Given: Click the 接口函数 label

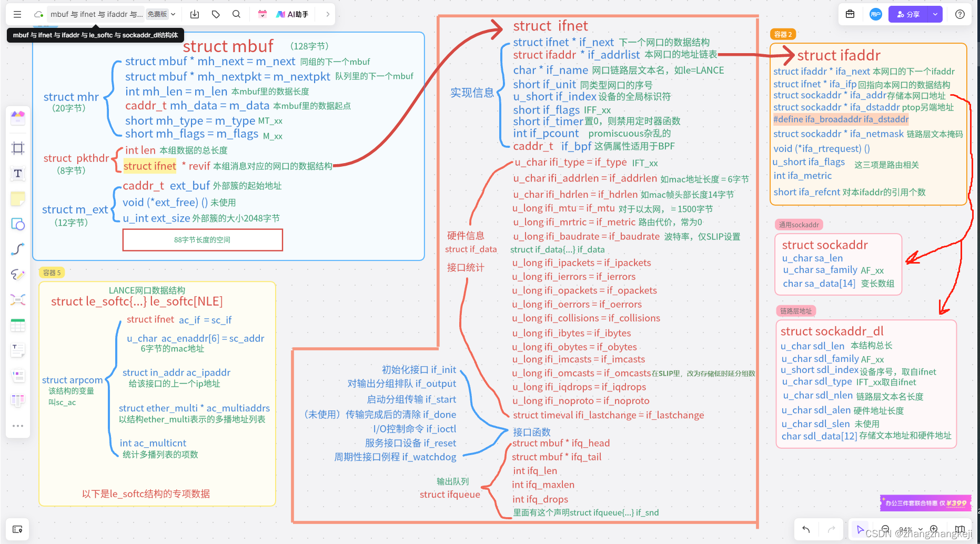Looking at the screenshot, I should pos(532,432).
